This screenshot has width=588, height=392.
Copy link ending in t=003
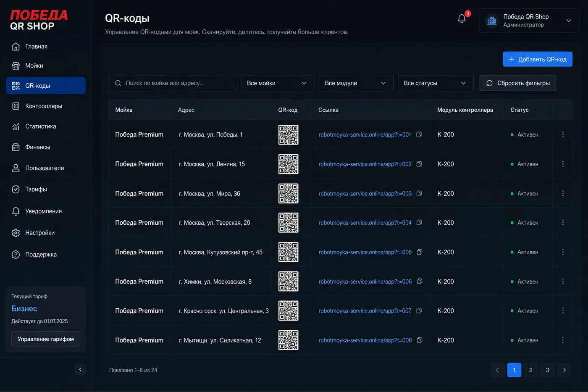(x=419, y=193)
